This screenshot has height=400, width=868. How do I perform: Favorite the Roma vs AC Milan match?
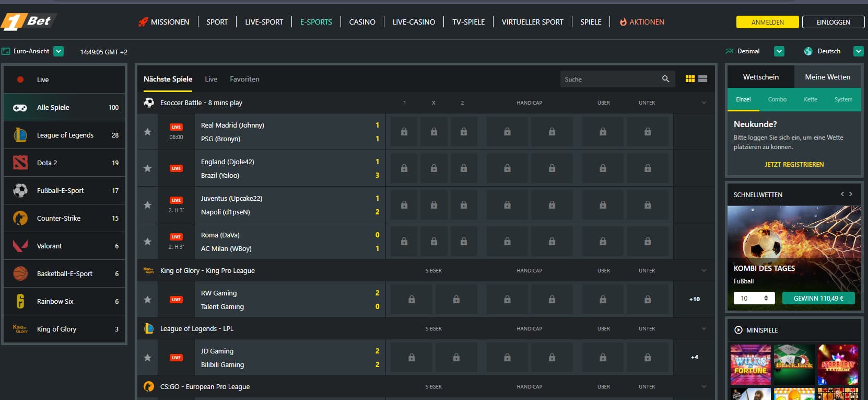tap(148, 242)
